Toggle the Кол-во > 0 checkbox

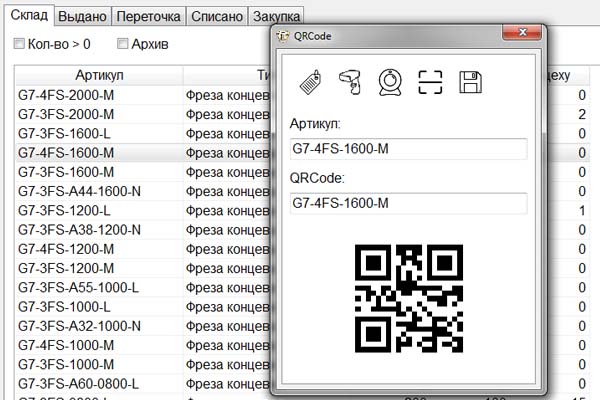pos(19,44)
